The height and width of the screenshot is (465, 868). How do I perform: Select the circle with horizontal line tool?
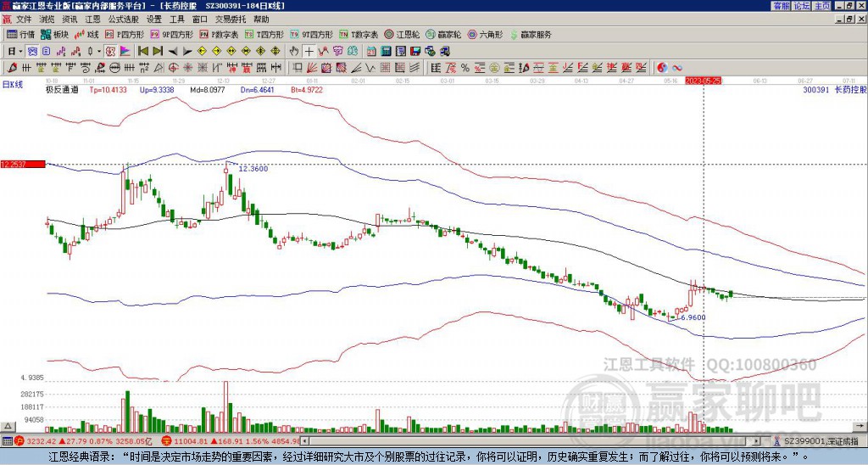(x=114, y=68)
